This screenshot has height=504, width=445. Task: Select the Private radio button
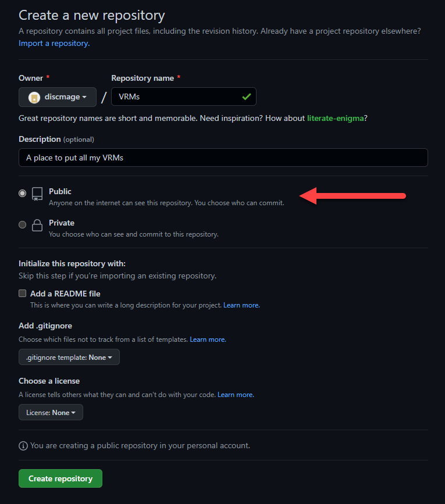22,224
